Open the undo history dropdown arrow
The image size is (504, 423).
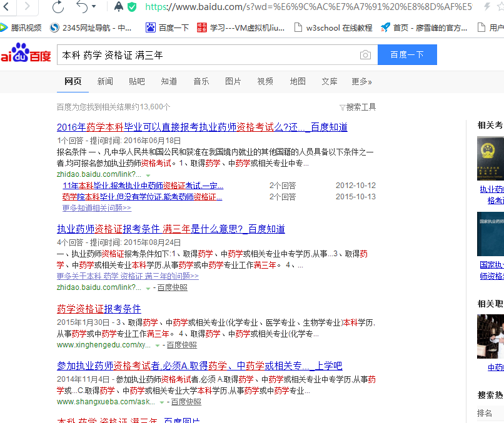(94, 6)
